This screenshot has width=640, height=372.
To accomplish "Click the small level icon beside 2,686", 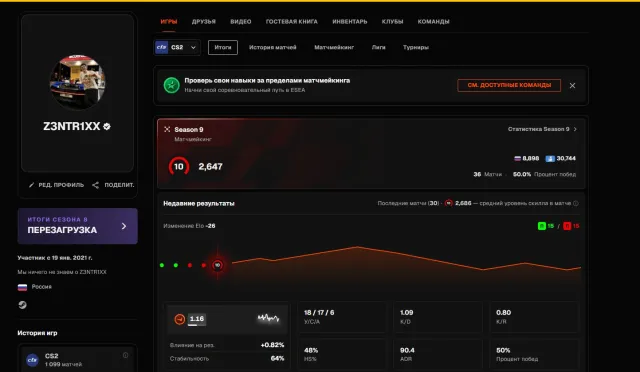I will click(x=449, y=203).
